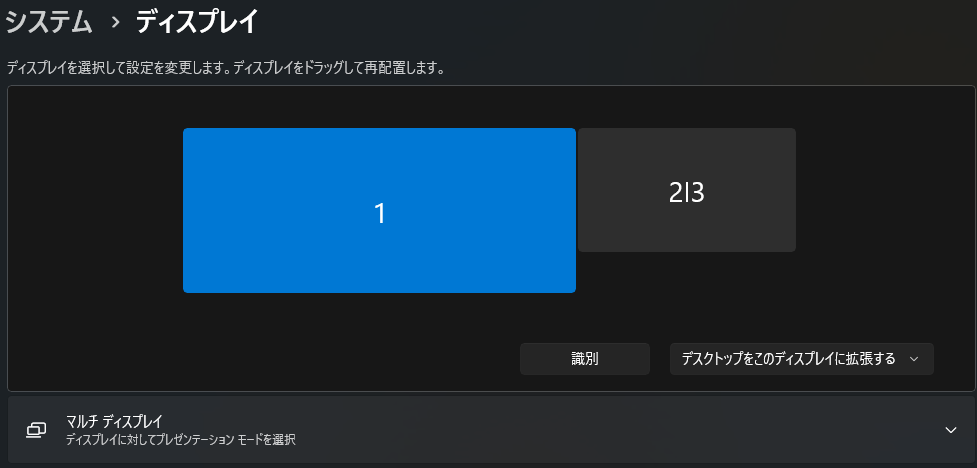Screen dimensions: 977x468
Task: Click the breadcrumb arrow after システム
Action: pyautogui.click(x=115, y=22)
